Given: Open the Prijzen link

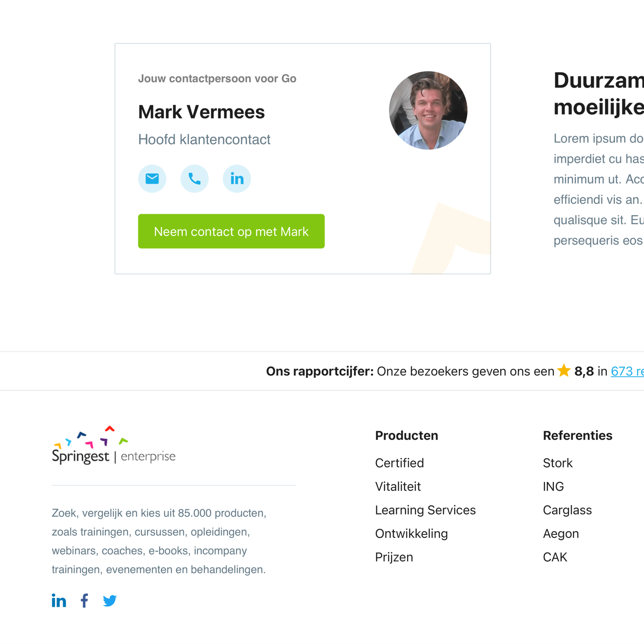Looking at the screenshot, I should [x=394, y=557].
